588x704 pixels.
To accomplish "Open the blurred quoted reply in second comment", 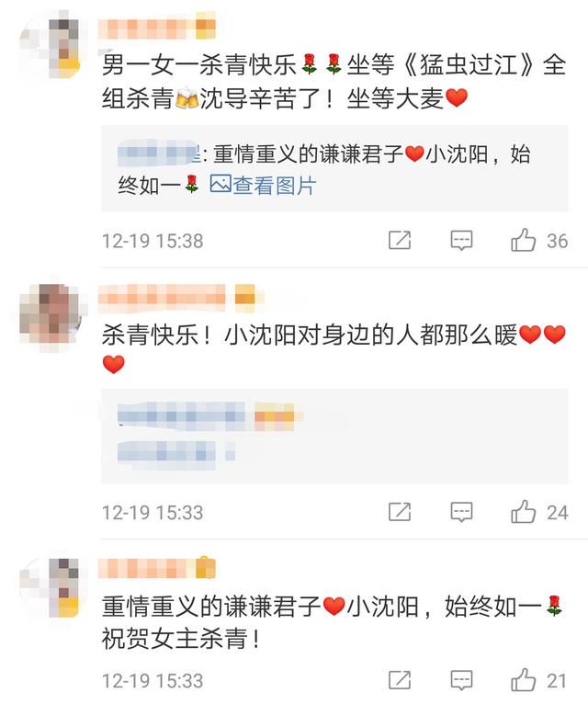I will pos(334,436).
